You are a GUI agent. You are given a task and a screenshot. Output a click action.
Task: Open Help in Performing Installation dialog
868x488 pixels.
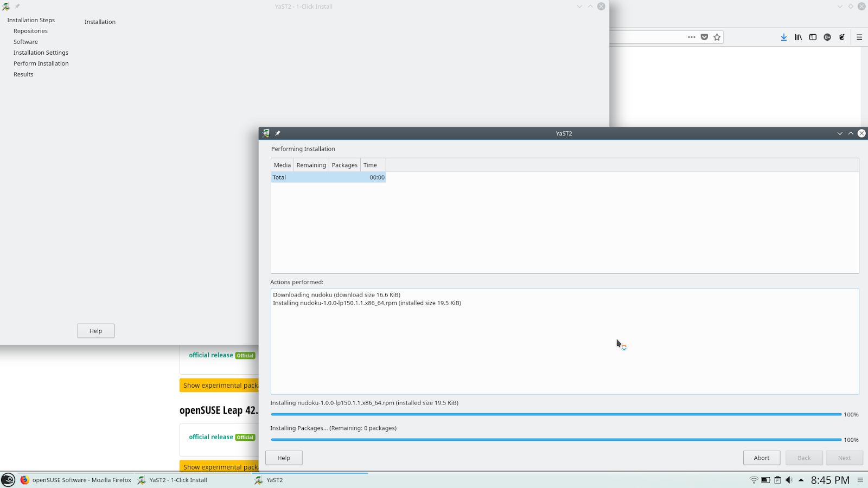284,458
